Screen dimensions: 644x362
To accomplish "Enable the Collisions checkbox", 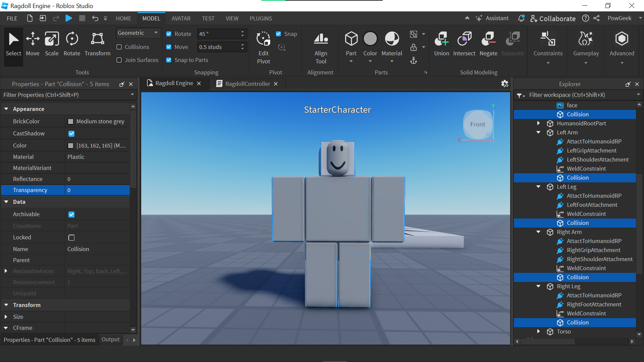I will (x=119, y=47).
